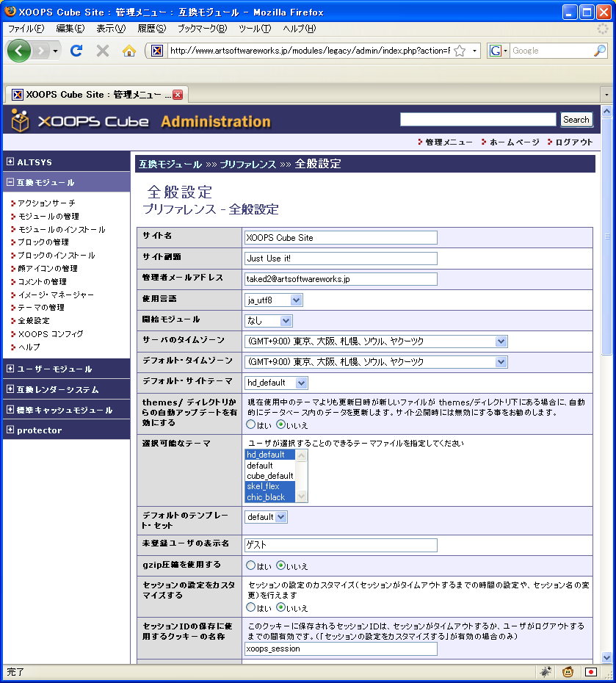Open the ファイル menu

tap(26, 29)
